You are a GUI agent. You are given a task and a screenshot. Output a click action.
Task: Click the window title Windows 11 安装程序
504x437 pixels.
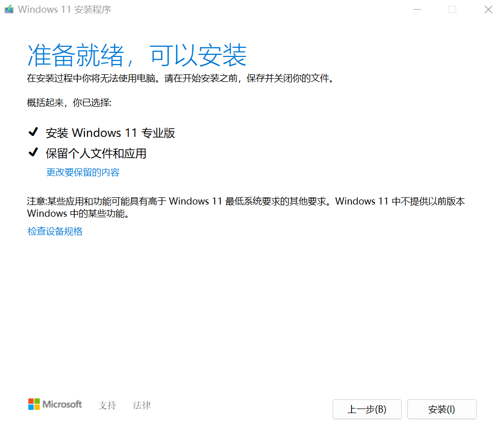point(65,10)
